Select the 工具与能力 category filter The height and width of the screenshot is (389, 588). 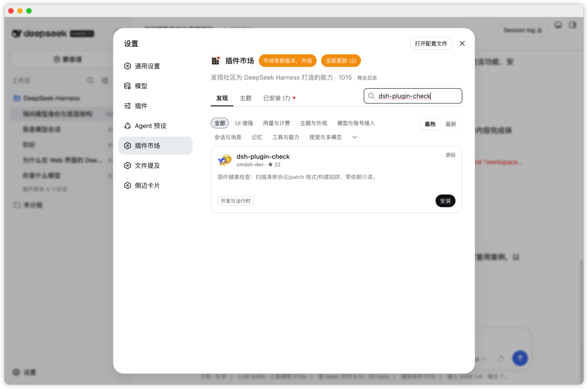click(286, 137)
